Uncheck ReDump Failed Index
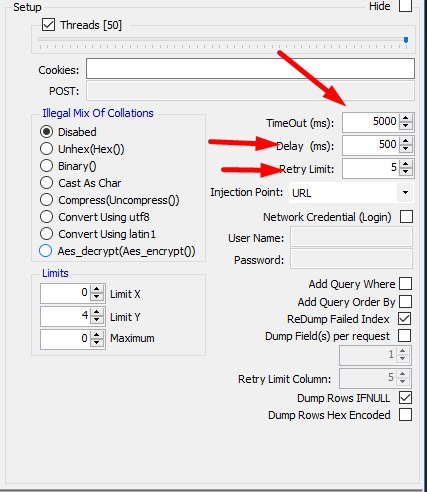Viewport: 427px width, 492px height. point(405,319)
